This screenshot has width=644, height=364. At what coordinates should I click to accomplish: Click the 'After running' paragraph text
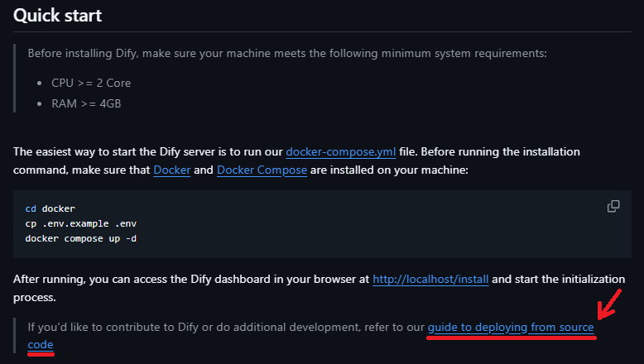[319, 288]
